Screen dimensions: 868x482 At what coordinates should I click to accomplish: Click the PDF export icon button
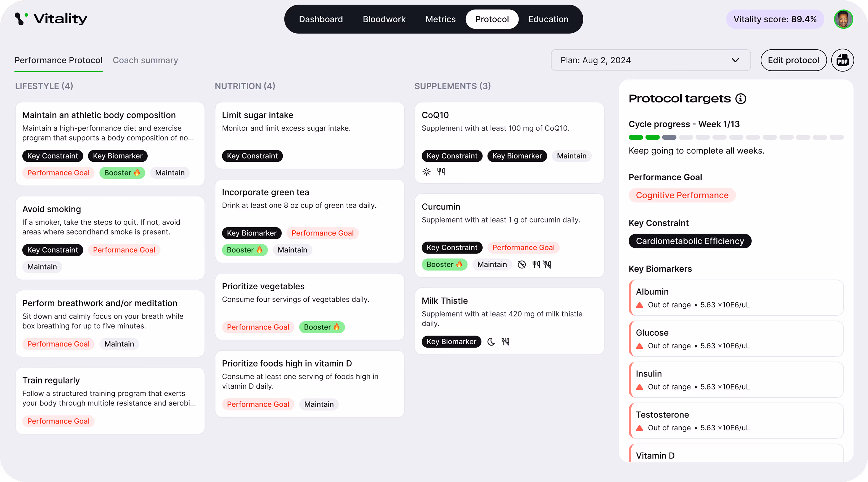[842, 60]
